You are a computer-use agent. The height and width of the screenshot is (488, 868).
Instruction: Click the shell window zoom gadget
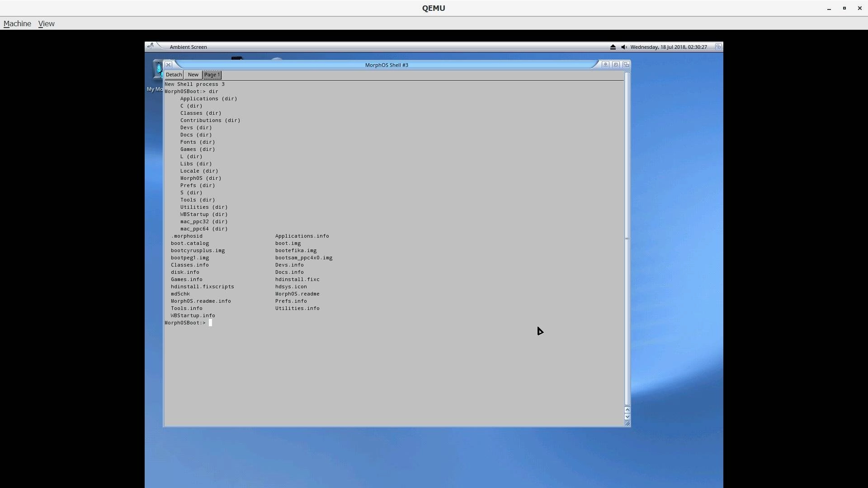616,65
